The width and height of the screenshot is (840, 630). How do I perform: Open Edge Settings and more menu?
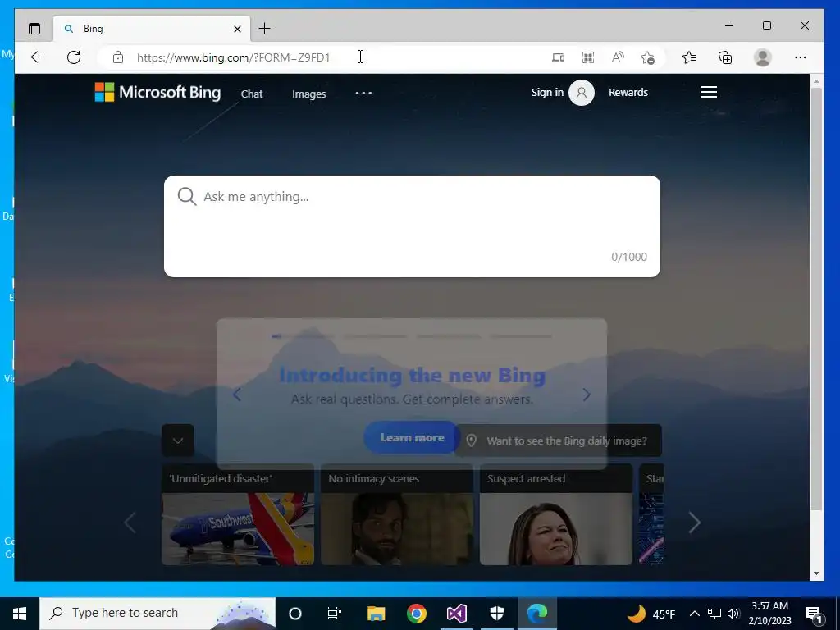click(801, 57)
